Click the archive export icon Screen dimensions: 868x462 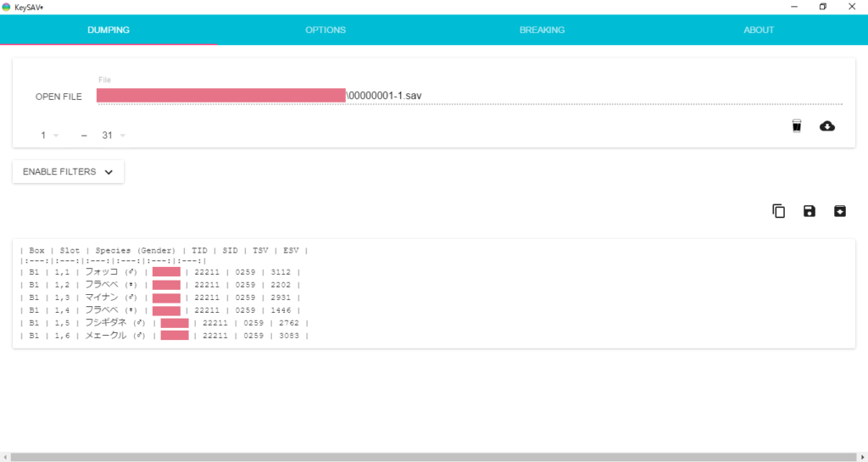(839, 211)
